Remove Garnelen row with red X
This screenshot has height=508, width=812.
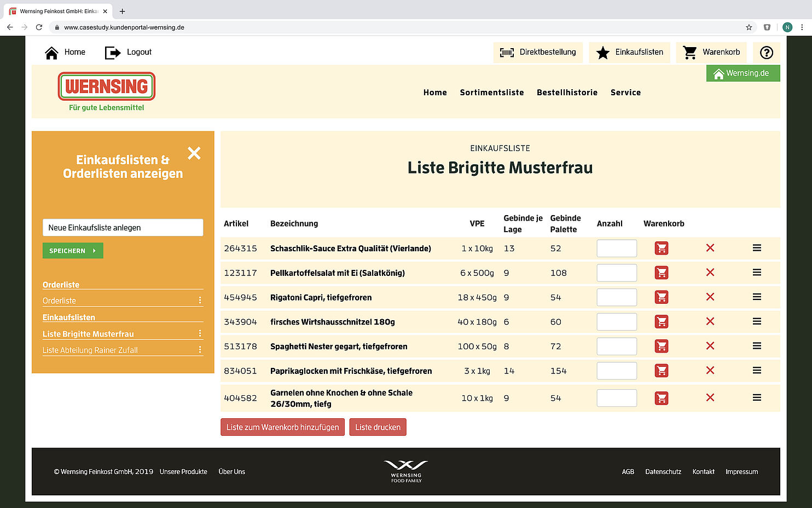coord(710,397)
